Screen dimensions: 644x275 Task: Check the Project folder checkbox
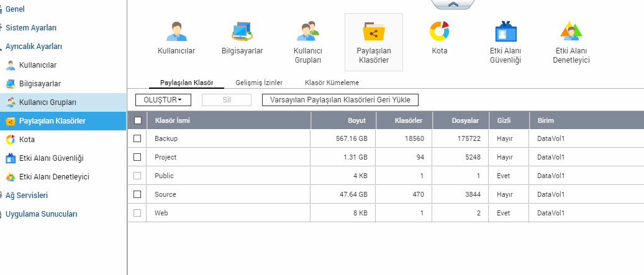pos(137,157)
